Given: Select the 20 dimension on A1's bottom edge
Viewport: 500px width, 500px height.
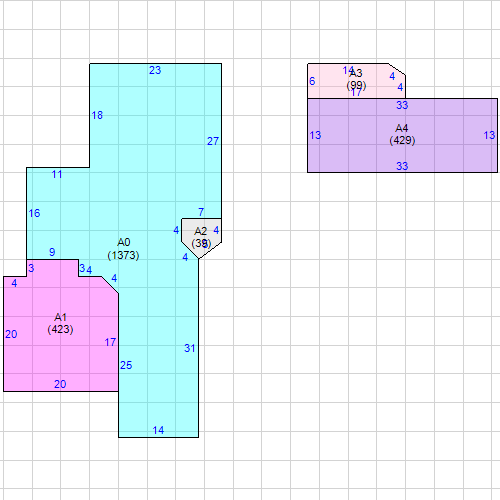Looking at the screenshot, I should point(60,384).
